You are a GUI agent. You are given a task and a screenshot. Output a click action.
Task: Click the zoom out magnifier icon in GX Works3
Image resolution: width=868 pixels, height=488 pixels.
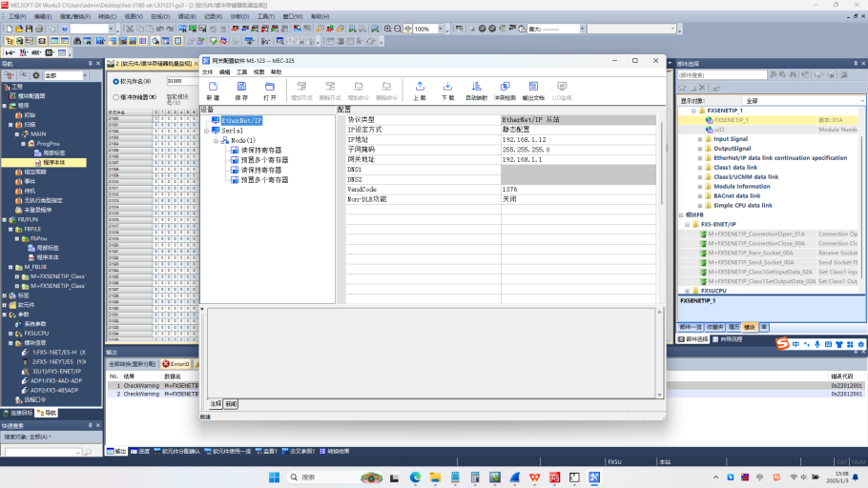[x=398, y=29]
